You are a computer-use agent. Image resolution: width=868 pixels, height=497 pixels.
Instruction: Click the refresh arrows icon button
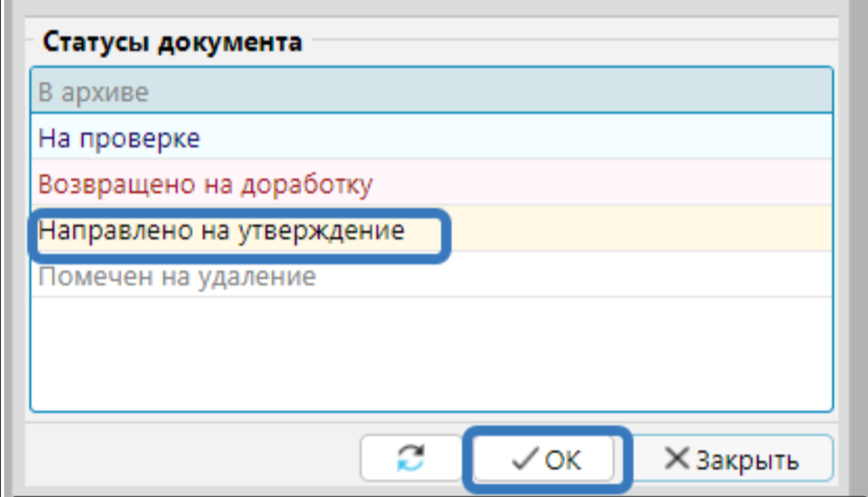click(x=411, y=459)
